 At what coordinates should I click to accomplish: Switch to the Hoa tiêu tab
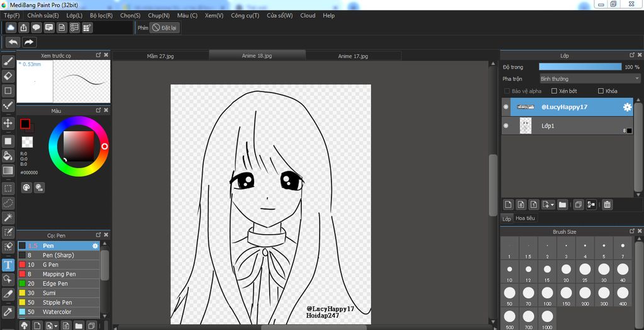click(526, 218)
